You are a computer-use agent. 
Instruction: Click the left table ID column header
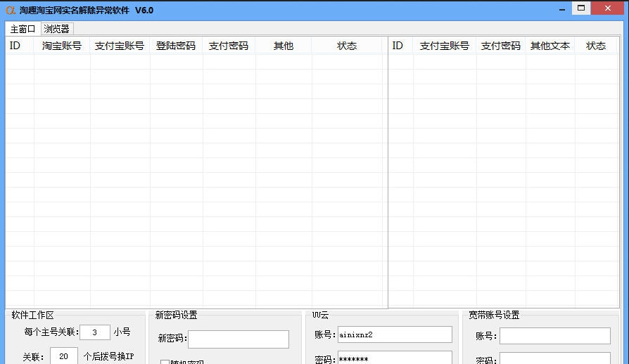20,46
